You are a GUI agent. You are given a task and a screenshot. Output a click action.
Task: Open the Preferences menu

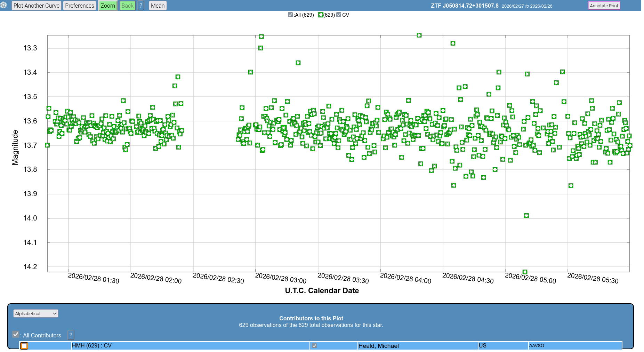tap(79, 6)
